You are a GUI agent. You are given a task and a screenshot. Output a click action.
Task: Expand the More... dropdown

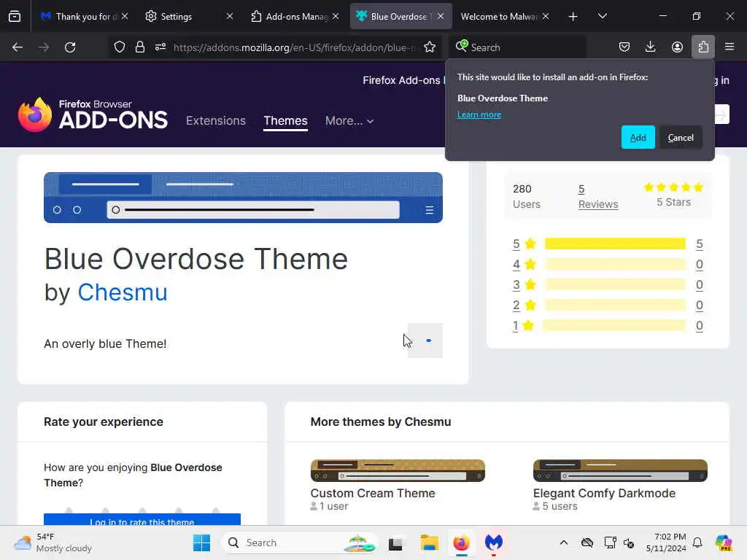pyautogui.click(x=349, y=120)
